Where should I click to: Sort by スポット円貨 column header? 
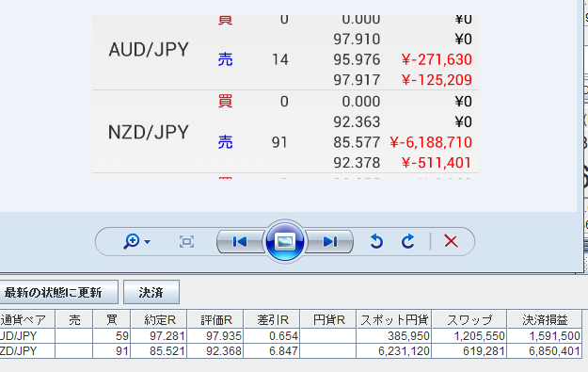(x=394, y=319)
